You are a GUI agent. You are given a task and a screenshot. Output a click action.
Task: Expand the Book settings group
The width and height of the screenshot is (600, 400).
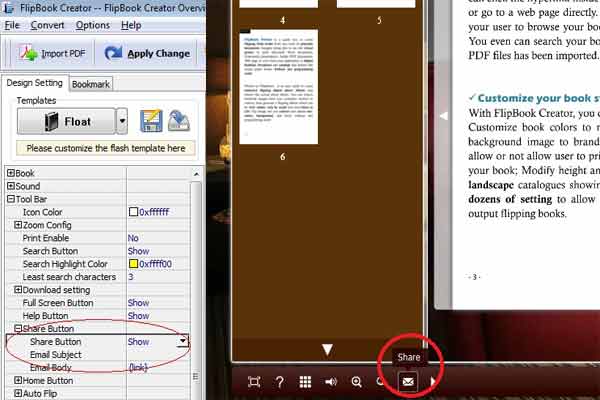11,173
